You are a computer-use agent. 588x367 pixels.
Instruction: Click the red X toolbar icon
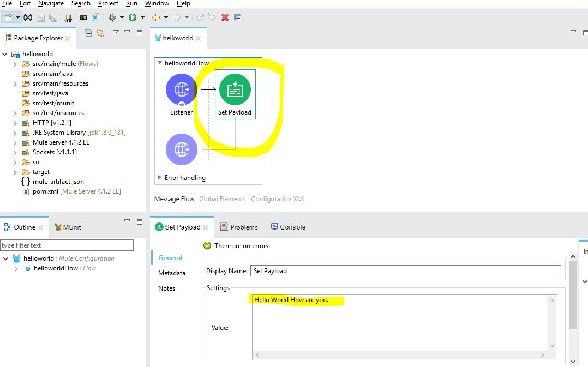tap(225, 17)
